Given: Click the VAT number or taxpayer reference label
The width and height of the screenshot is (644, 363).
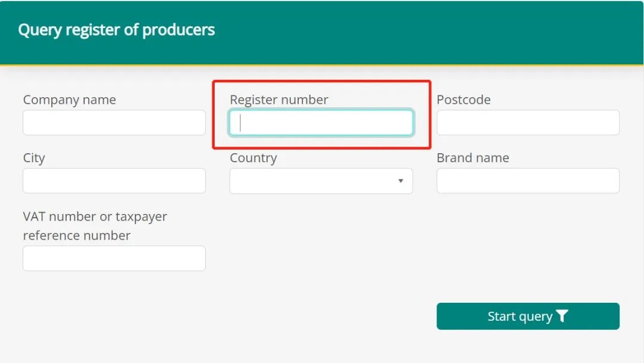Looking at the screenshot, I should tap(95, 225).
